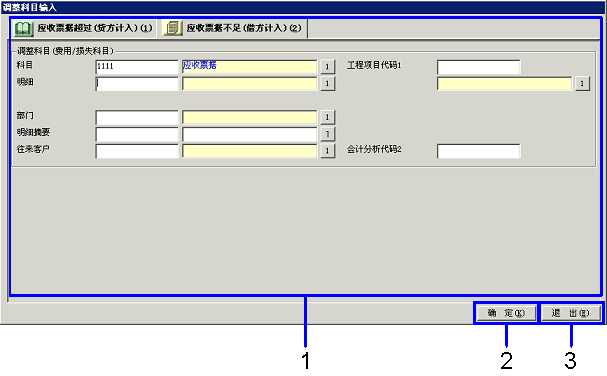Screen dimensions: 607x376
Task: Switch to 应收票据超过(贷方计入)(1) tab
Action: 83,28
